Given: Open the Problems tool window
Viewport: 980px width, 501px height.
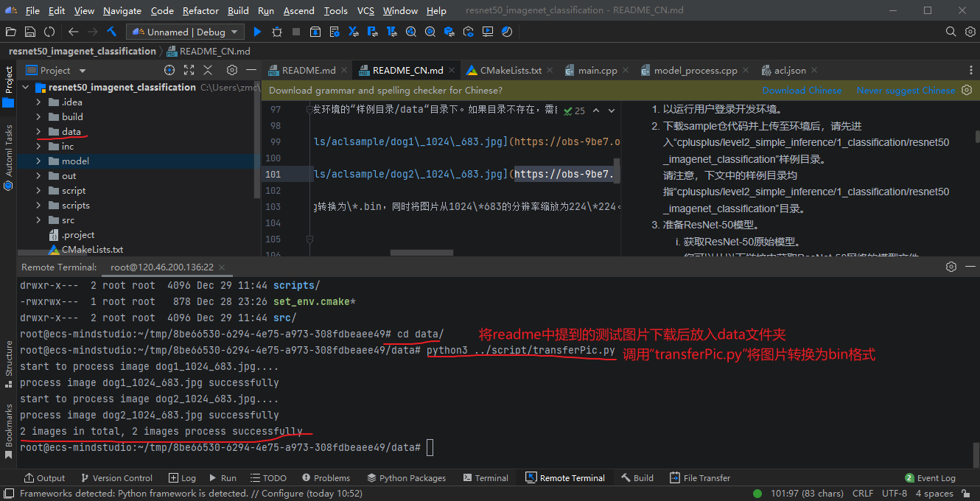Looking at the screenshot, I should [x=326, y=478].
